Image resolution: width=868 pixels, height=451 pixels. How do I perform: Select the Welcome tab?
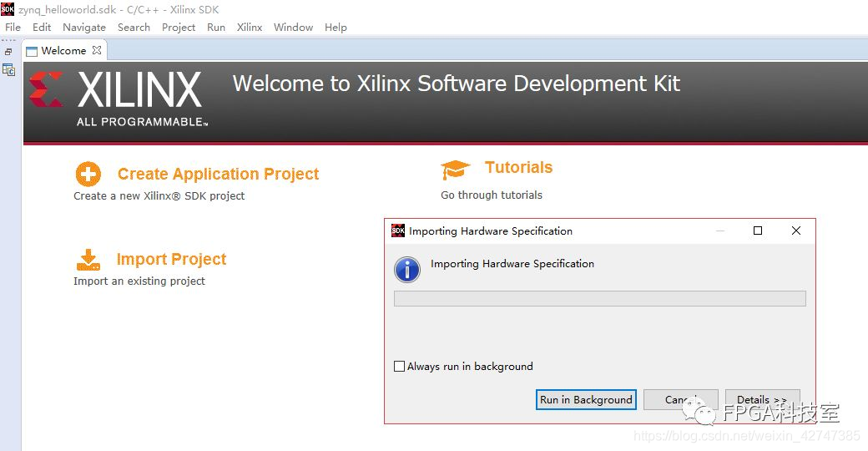63,51
